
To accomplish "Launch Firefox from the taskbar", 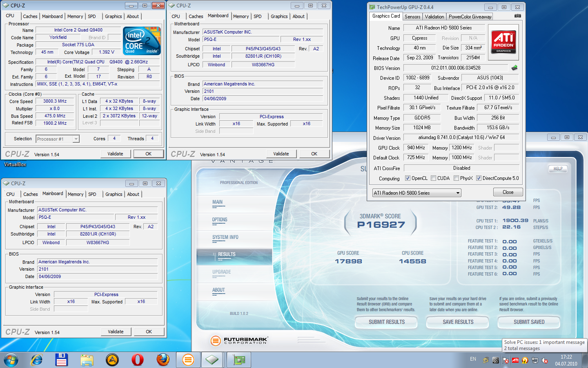I will (x=163, y=360).
